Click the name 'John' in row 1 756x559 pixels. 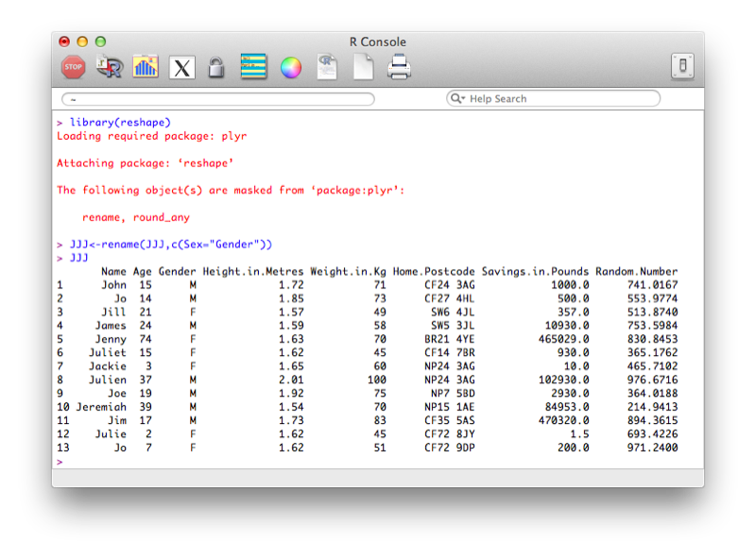tap(113, 285)
